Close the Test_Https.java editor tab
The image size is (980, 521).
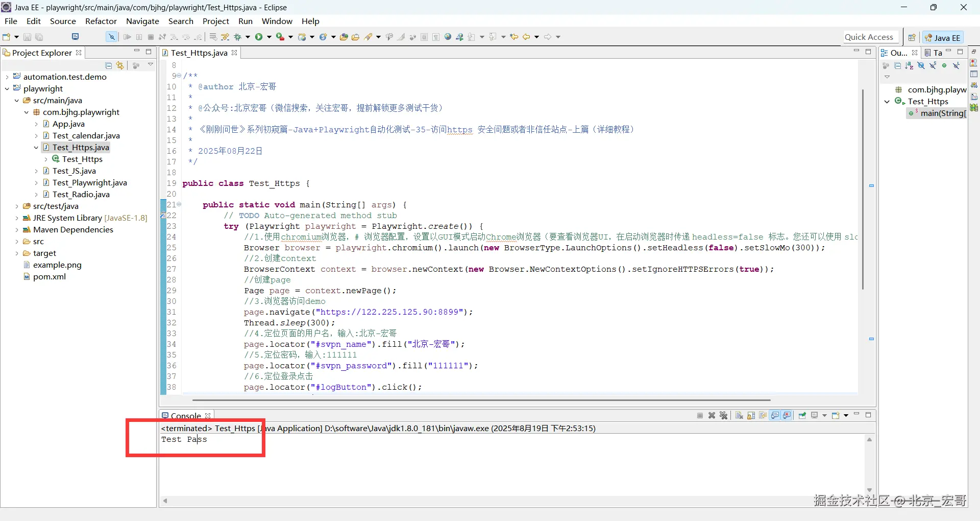pos(234,53)
